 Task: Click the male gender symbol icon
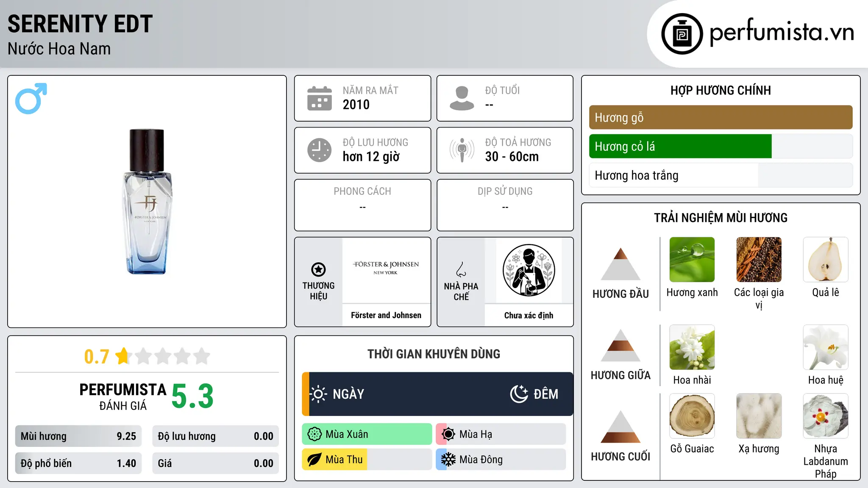click(31, 98)
